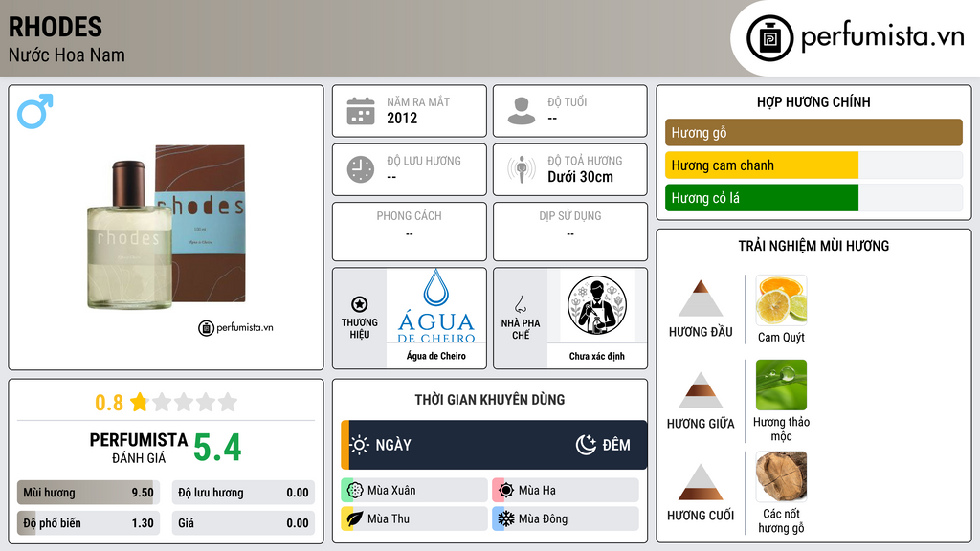Click the Rhodes perfume bottle product image
Viewport: 980px width, 551px height.
click(x=167, y=228)
